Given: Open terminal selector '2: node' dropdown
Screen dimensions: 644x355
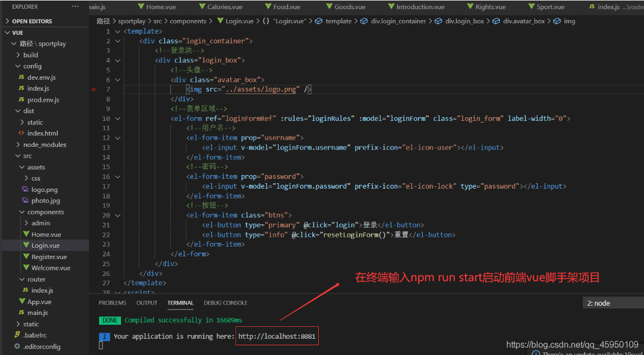Looking at the screenshot, I should 613,304.
